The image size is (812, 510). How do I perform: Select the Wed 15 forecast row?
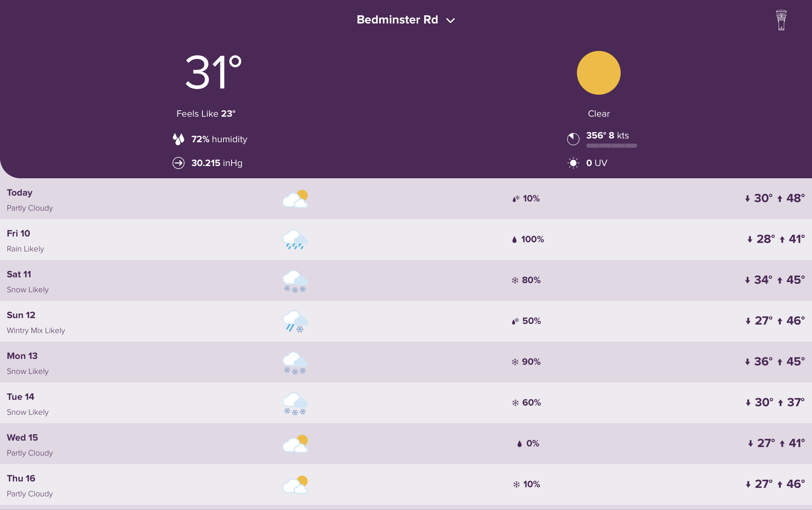pos(406,444)
